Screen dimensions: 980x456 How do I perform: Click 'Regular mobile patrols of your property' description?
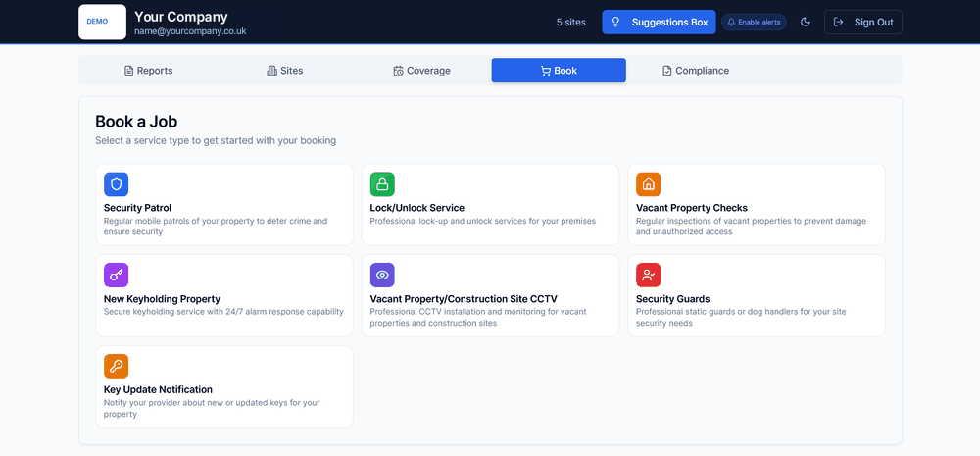[x=216, y=227]
